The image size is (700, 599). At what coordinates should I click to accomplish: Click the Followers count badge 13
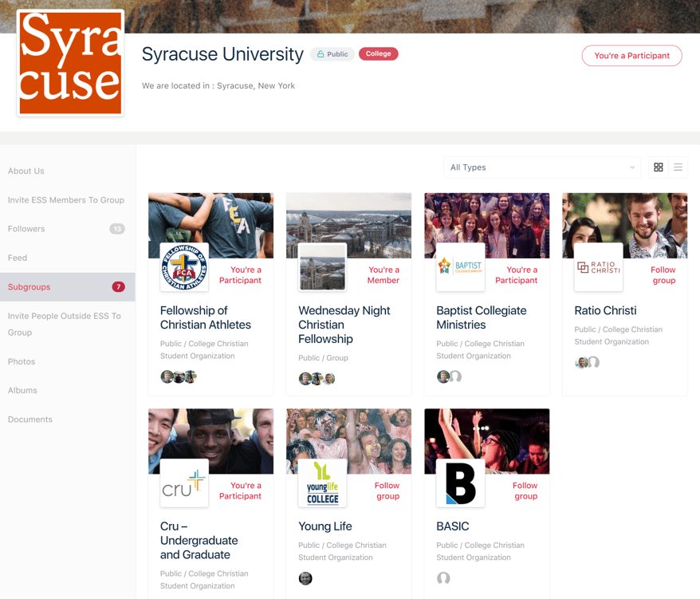pyautogui.click(x=117, y=229)
